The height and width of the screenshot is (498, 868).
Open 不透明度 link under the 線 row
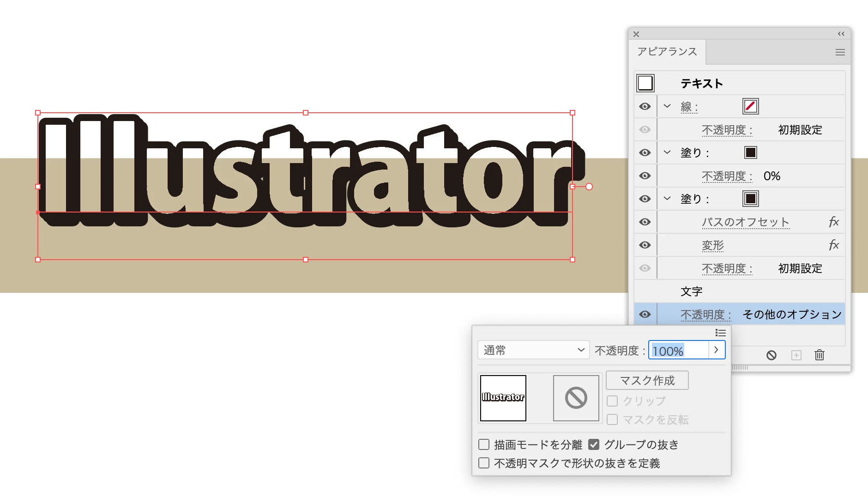[727, 130]
